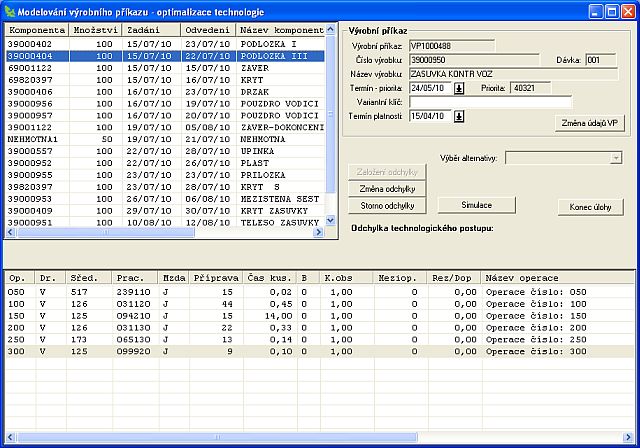Click right arrow of components horizontal scrollbar

tap(318, 232)
